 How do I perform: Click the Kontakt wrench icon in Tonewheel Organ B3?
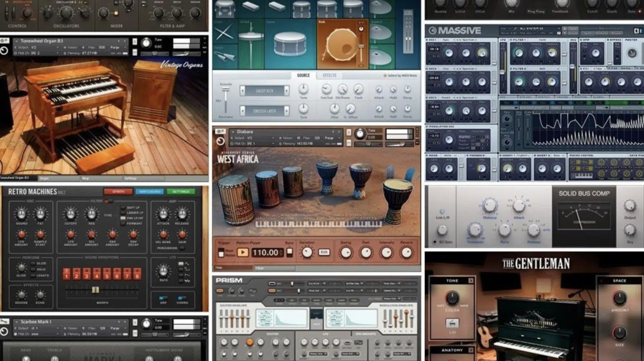[x=4, y=41]
